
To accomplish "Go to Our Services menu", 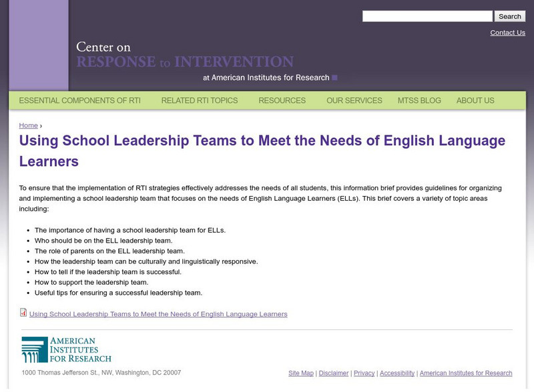I will pos(354,101).
